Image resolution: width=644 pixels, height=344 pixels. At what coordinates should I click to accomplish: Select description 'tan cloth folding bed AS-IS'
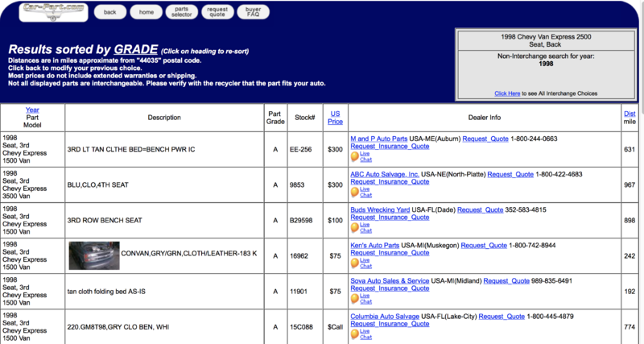(x=106, y=292)
